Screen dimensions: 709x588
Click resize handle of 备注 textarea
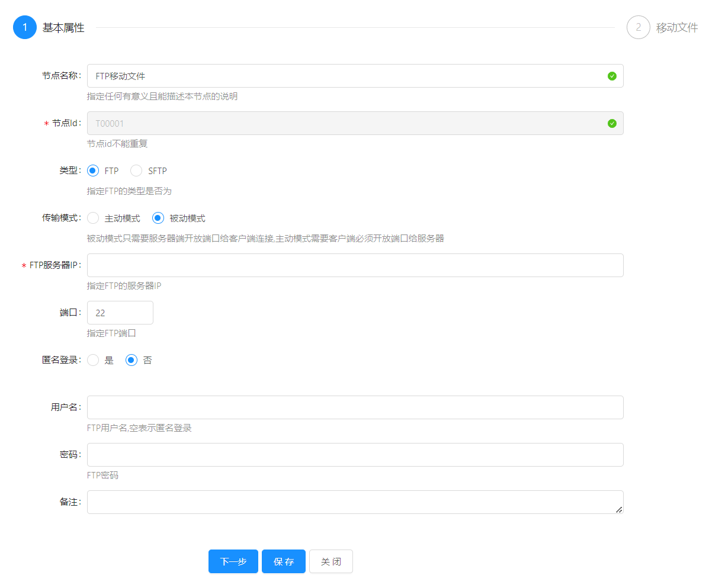[618, 509]
